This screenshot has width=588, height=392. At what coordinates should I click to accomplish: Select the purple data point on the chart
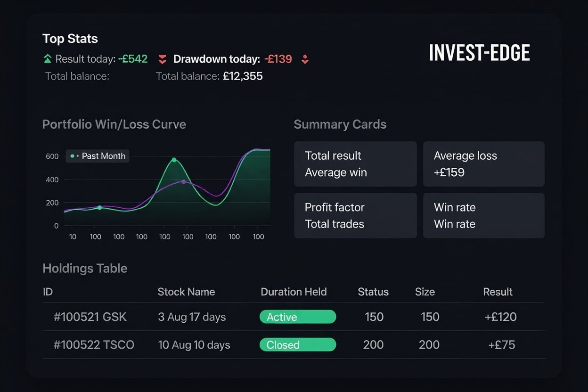(183, 182)
